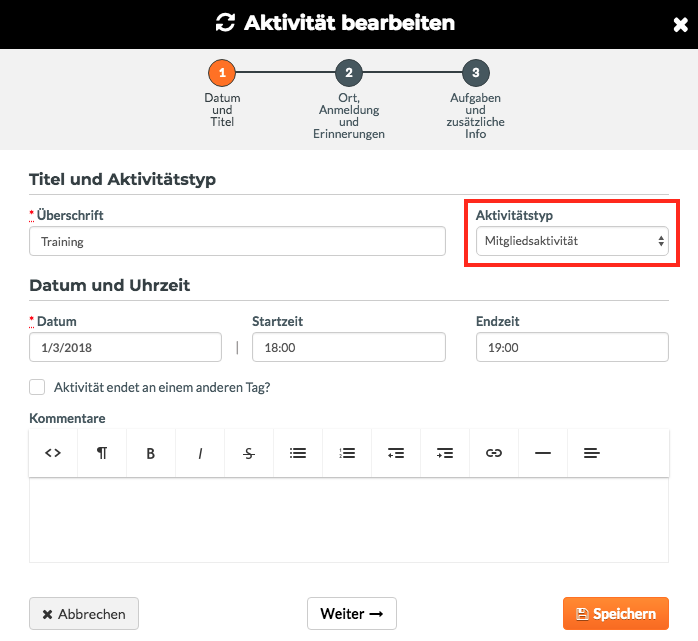Click Weiter to proceed
Viewport: 698px width, 641px height.
[x=352, y=613]
